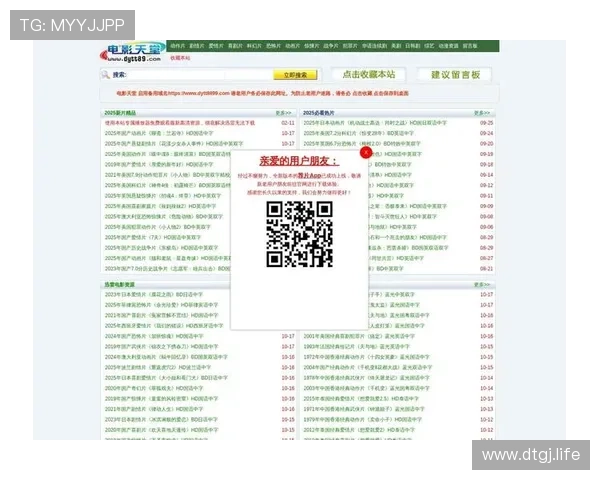Go to 美剧 section

click(x=396, y=46)
